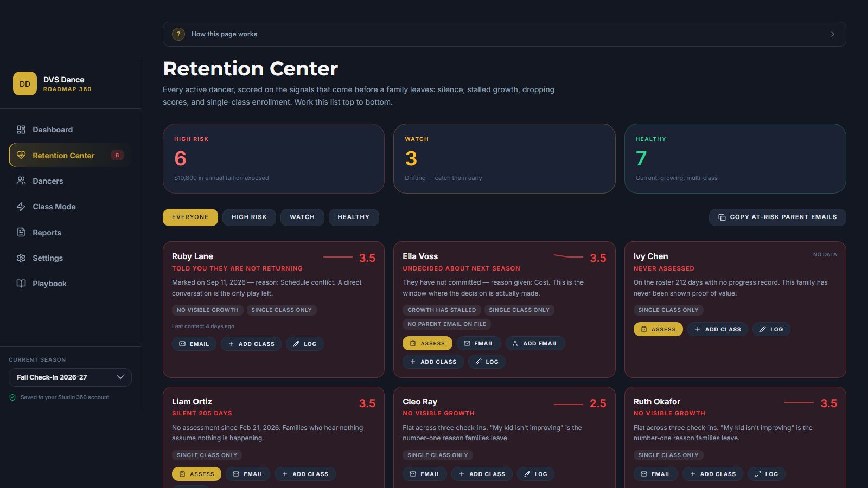Select the Healthy filter tab
Viewport: 868px width, 488px height.
pos(354,217)
